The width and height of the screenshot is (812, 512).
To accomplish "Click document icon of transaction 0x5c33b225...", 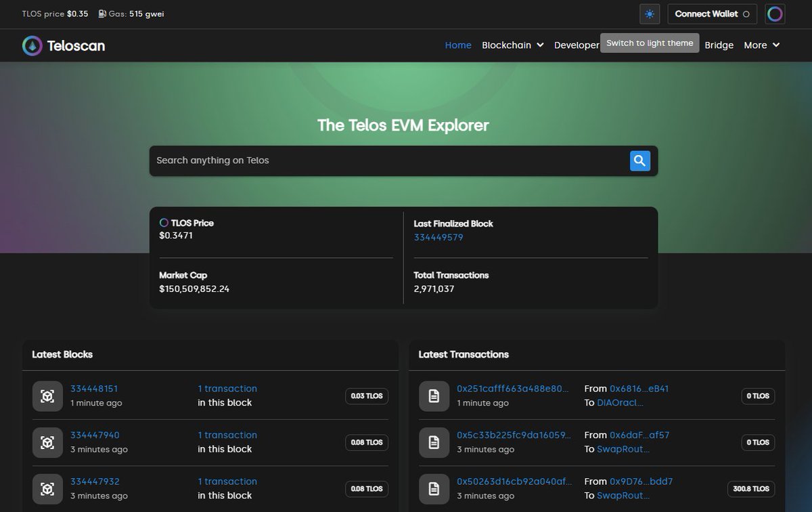I will click(434, 442).
